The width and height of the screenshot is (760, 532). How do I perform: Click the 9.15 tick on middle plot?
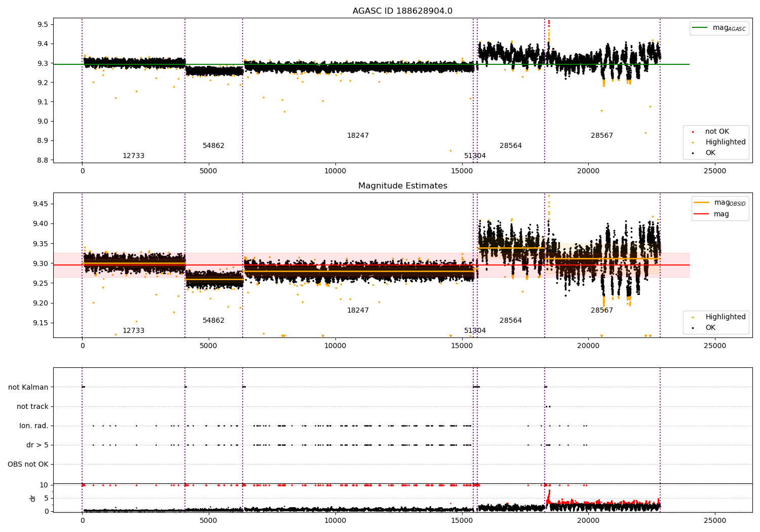[40, 323]
